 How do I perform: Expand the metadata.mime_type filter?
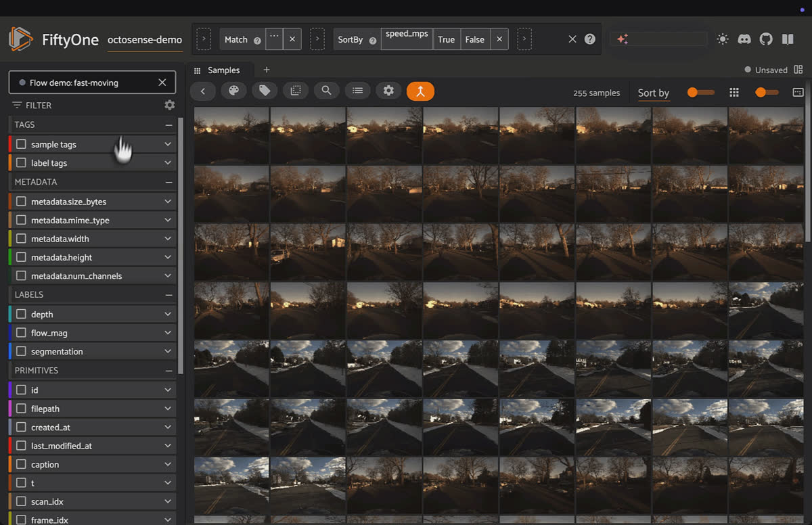coord(168,220)
